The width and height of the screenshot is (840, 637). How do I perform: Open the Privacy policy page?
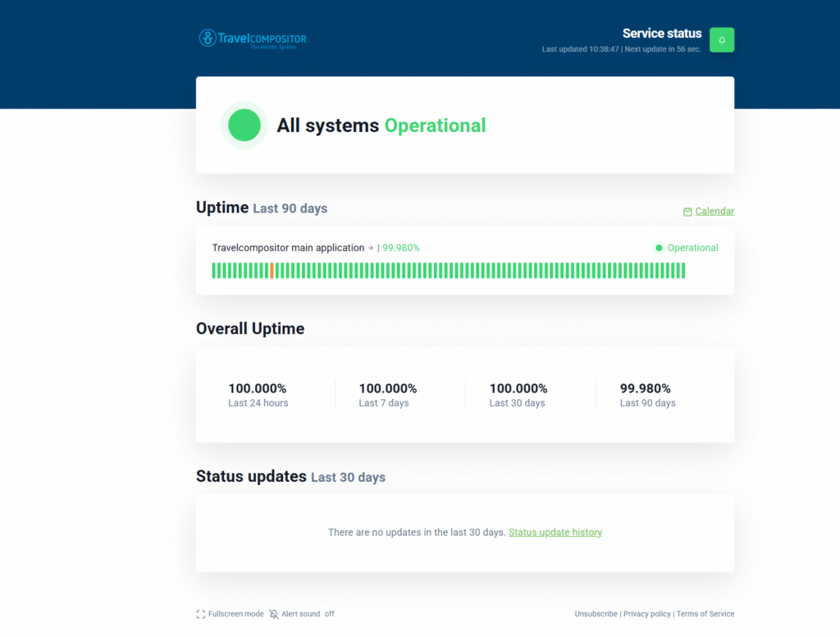point(646,614)
